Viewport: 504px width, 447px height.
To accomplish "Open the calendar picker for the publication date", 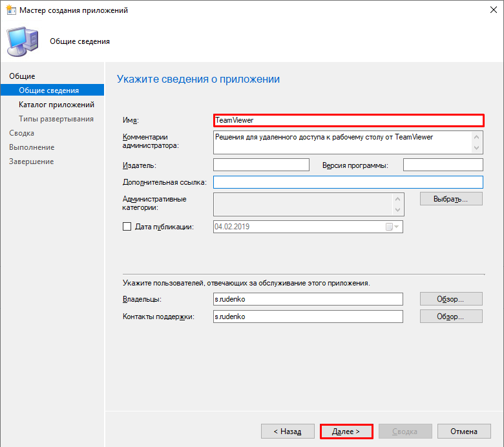I will coord(392,227).
